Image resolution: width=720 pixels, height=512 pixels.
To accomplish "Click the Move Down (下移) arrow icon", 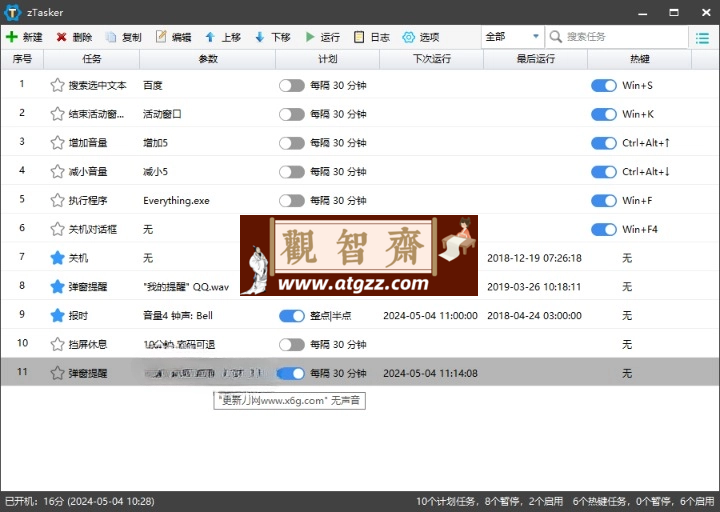I will pos(259,37).
